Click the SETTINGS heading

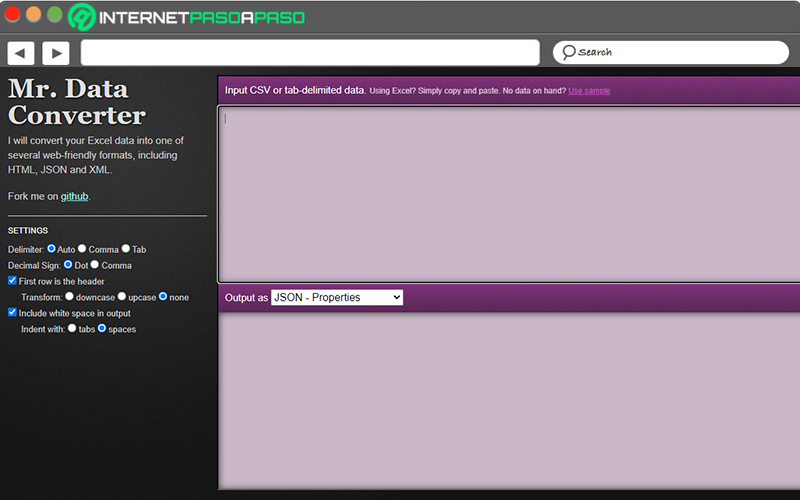point(28,231)
